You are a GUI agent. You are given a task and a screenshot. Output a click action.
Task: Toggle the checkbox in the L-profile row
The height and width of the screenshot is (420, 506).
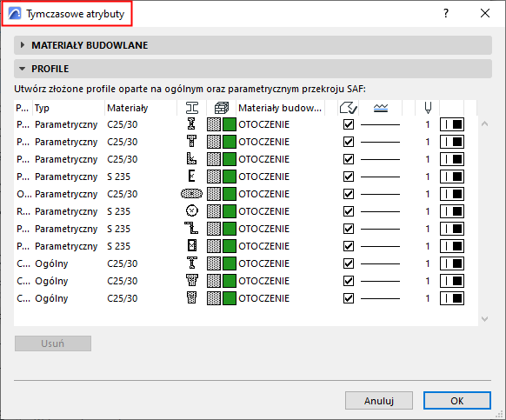click(349, 159)
